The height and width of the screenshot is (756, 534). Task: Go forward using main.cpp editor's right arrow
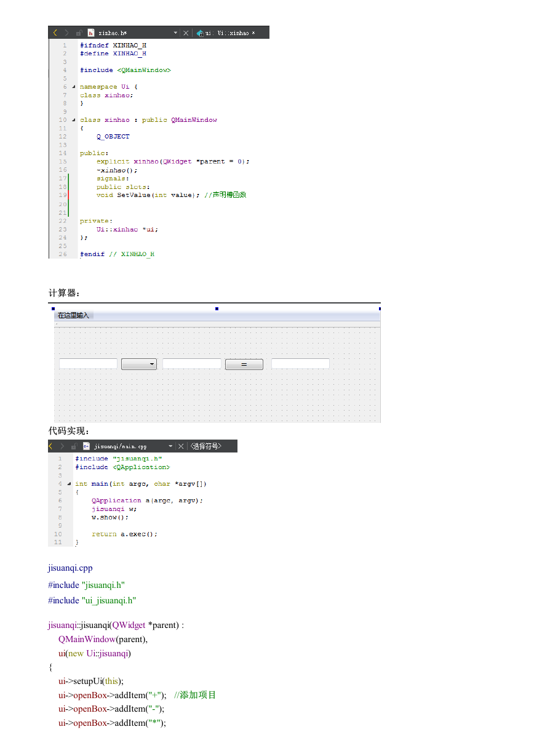pos(62,446)
